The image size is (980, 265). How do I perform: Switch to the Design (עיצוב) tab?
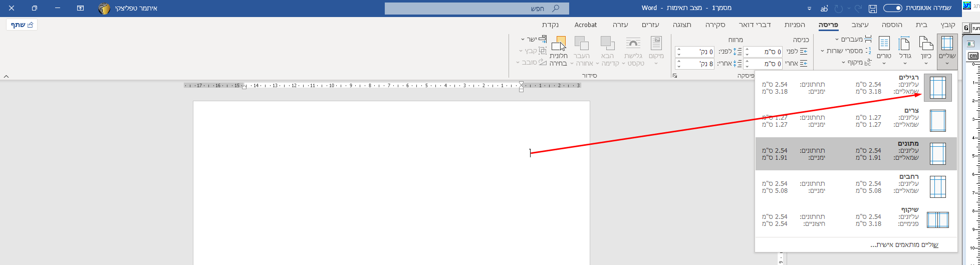point(860,25)
